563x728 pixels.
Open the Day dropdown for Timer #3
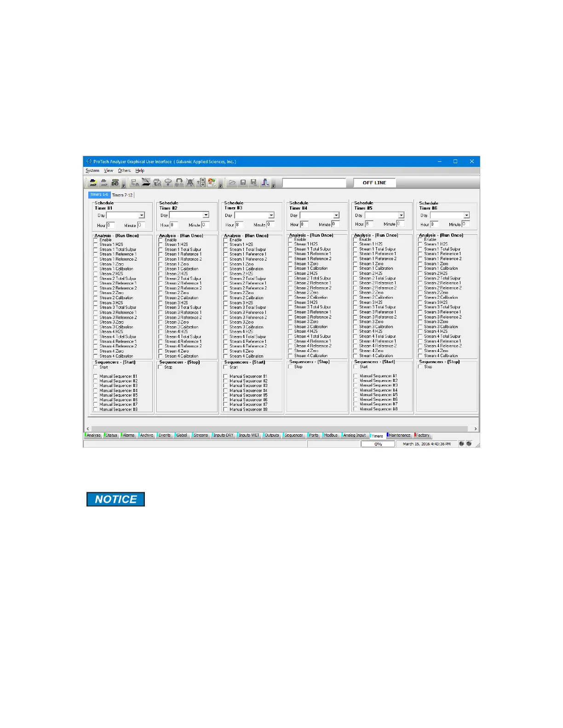click(x=271, y=215)
